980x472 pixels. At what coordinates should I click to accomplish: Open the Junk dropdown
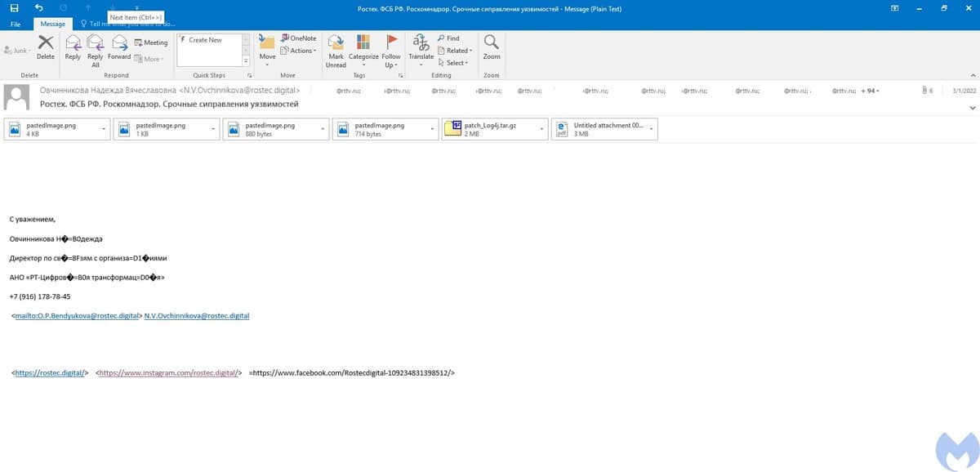click(x=17, y=51)
